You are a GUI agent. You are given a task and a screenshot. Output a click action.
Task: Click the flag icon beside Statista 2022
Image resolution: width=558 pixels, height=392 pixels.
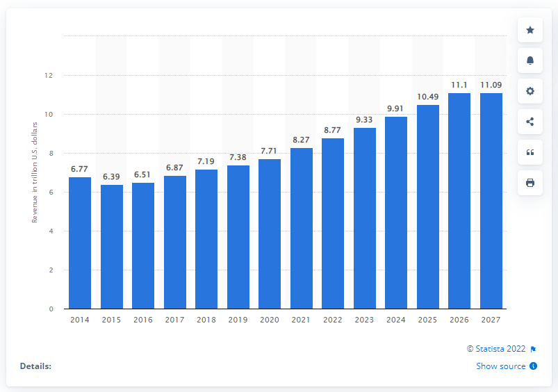[533, 350]
